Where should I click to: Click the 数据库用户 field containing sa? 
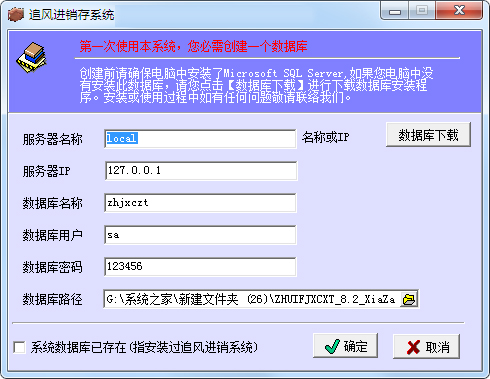200,235
